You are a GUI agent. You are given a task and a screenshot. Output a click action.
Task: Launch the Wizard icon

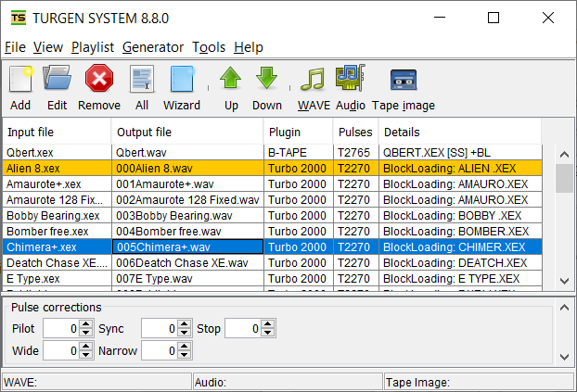(x=182, y=79)
